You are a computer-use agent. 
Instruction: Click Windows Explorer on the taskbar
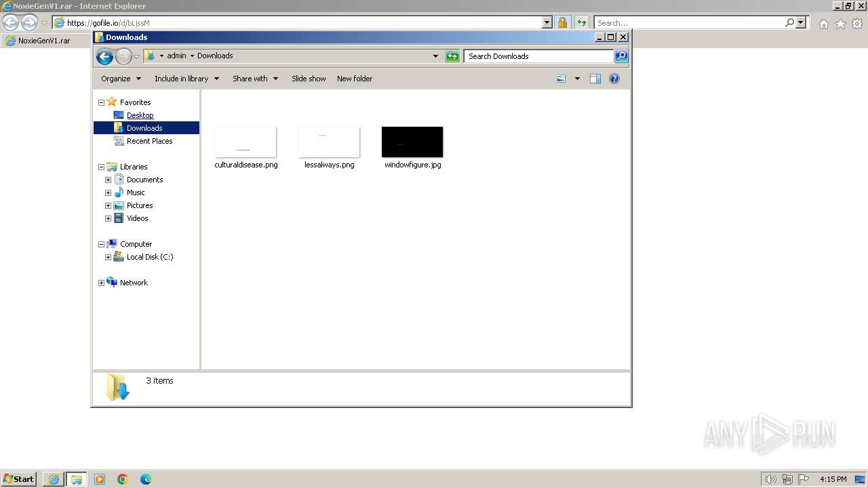pos(77,479)
